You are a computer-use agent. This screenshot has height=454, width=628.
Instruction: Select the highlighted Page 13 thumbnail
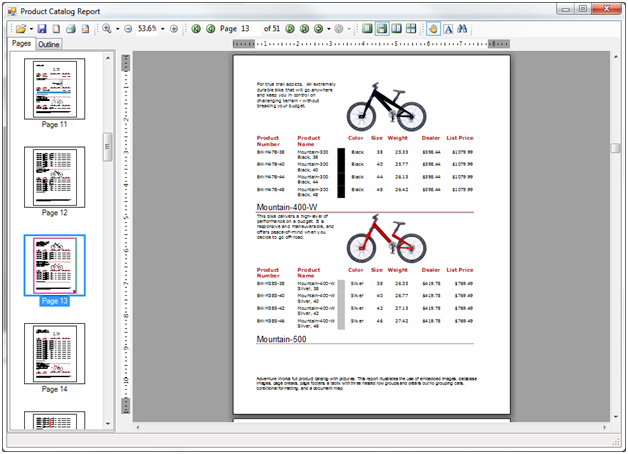click(54, 265)
